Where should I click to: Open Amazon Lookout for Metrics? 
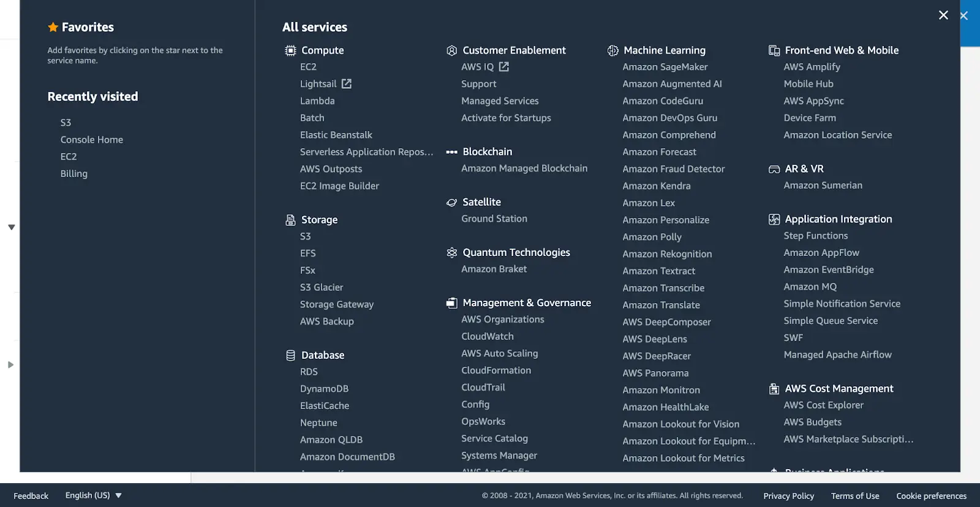(684, 458)
